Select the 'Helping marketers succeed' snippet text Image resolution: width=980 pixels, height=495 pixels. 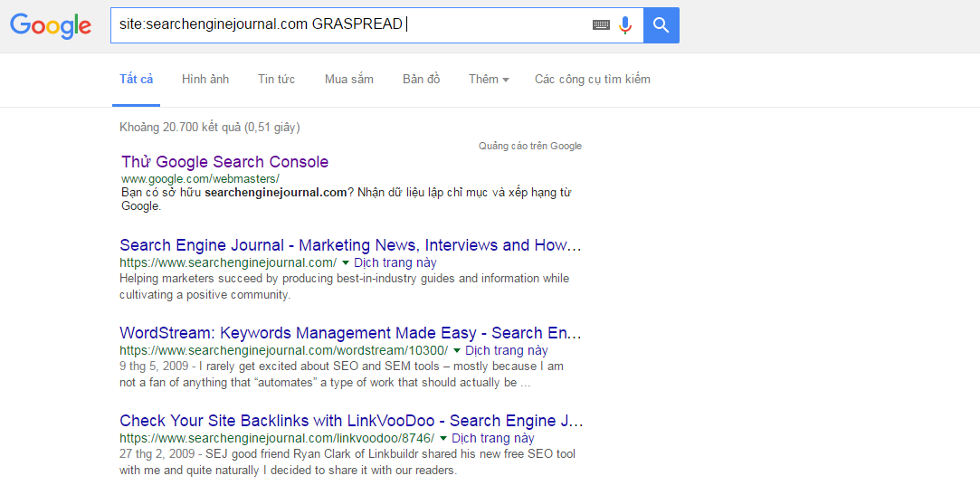tap(345, 286)
